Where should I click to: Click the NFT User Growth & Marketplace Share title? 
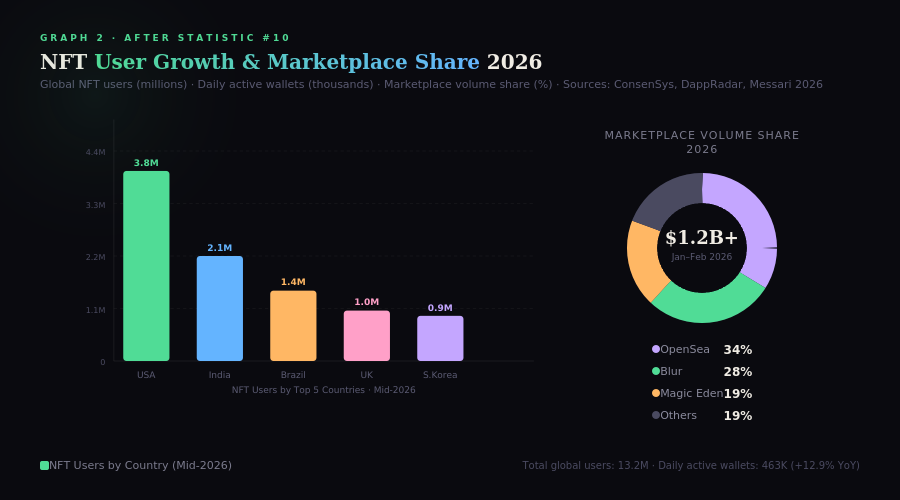click(x=291, y=62)
